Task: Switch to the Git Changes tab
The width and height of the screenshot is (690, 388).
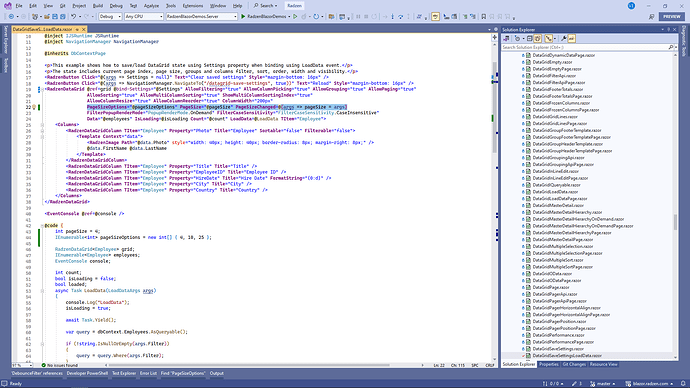Action: click(x=574, y=364)
